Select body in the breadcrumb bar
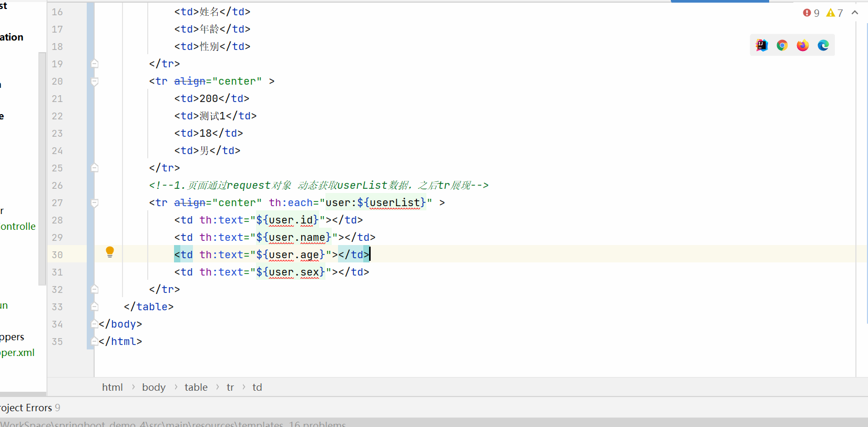 (154, 387)
